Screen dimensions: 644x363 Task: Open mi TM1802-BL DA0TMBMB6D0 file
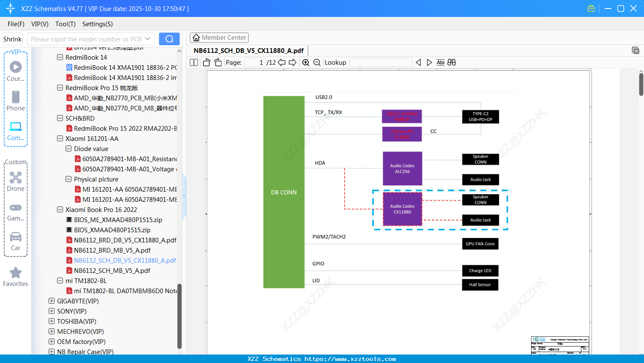(121, 291)
